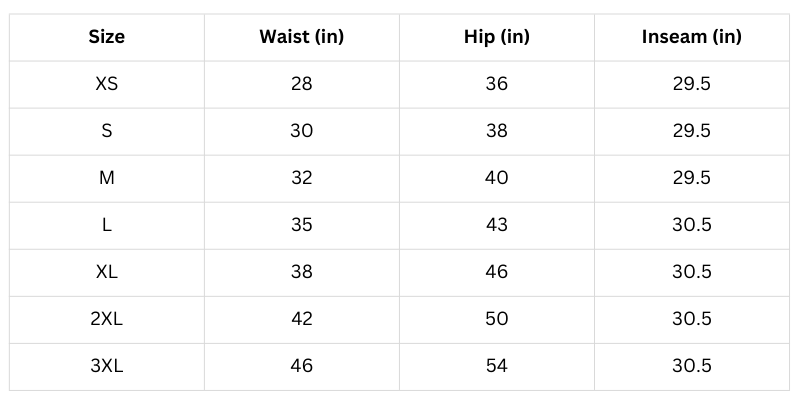
Task: Select the Hip (in) header cell
Action: pos(496,38)
